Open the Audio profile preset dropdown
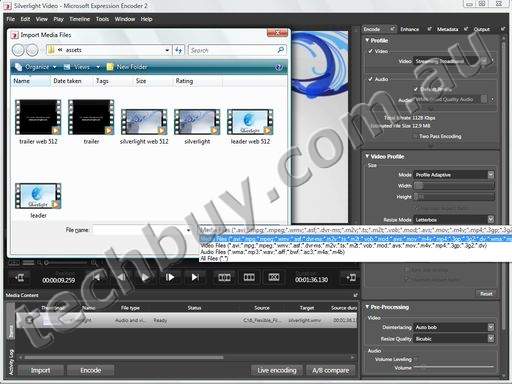This screenshot has height=384, width=512. [484, 99]
